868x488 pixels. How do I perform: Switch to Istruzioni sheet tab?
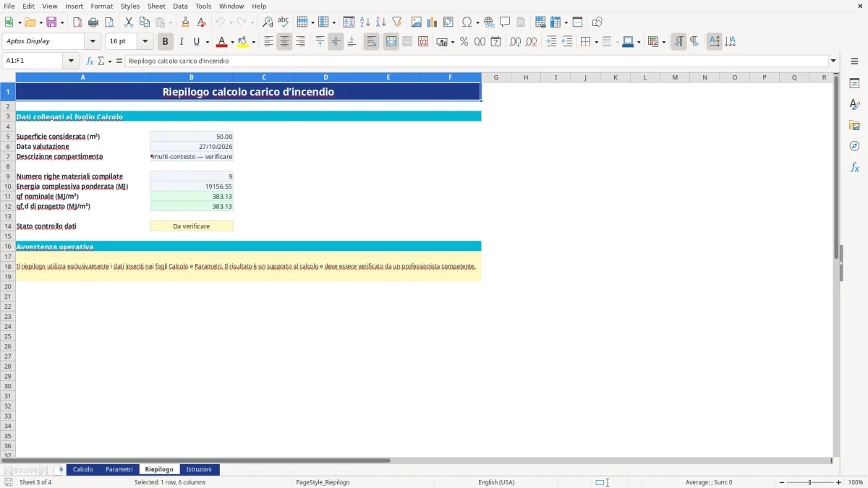point(199,470)
